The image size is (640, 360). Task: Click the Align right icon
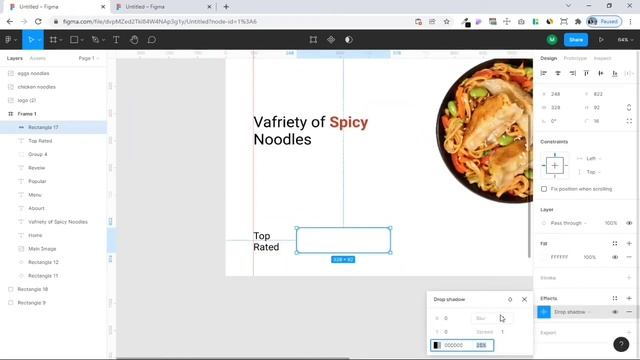(x=573, y=73)
